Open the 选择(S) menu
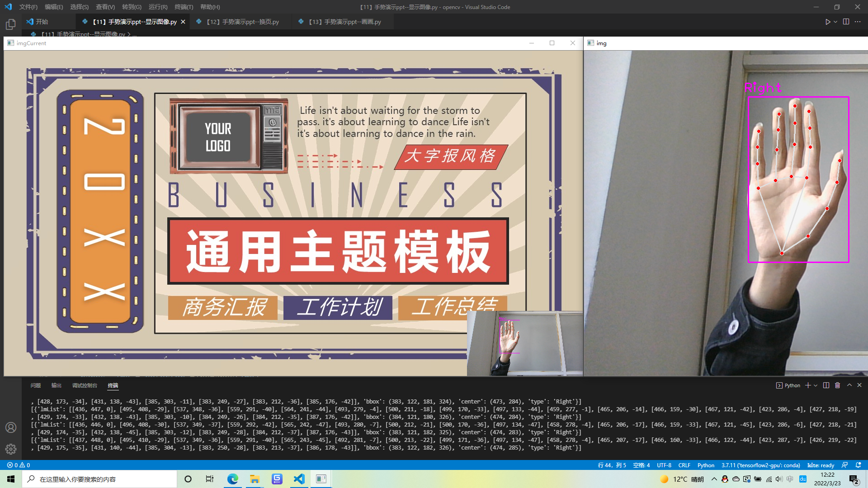This screenshot has width=868, height=488. [79, 7]
